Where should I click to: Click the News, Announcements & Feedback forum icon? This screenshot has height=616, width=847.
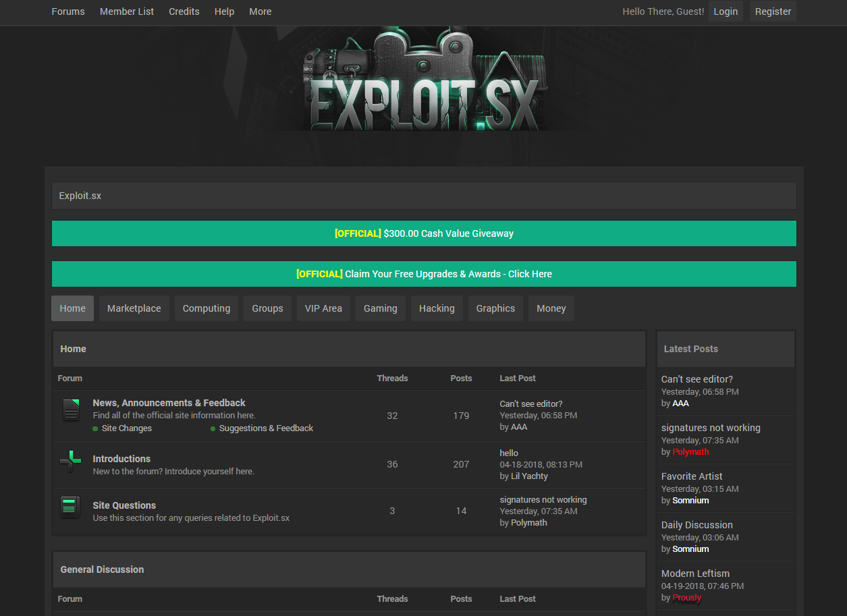[x=71, y=410]
